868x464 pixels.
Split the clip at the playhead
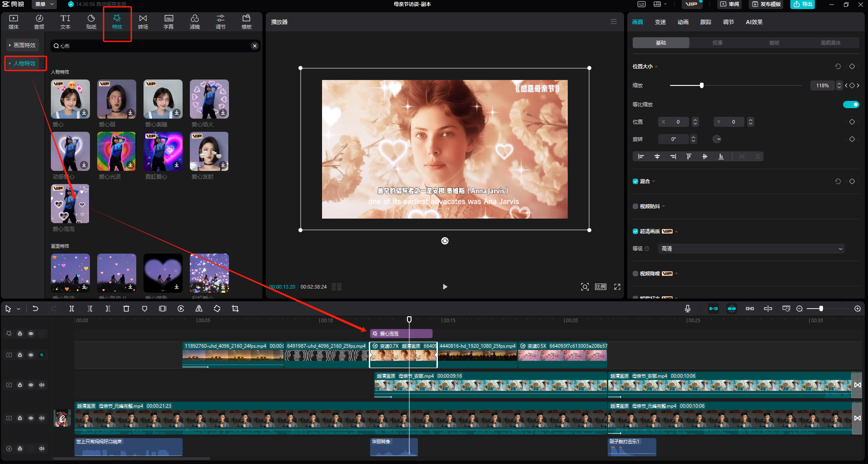click(72, 309)
